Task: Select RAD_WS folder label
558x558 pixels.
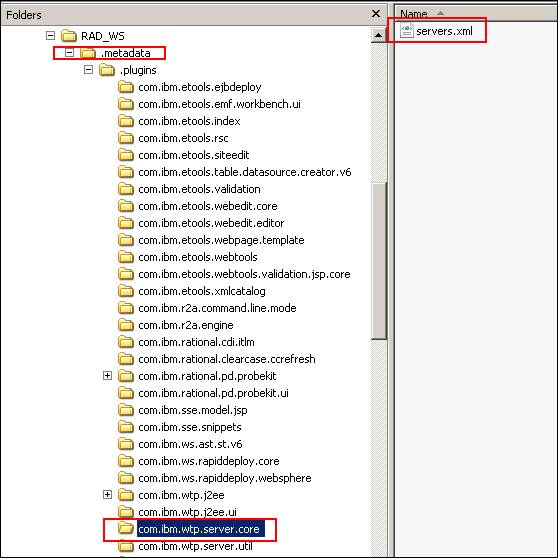Action: pyautogui.click(x=103, y=36)
